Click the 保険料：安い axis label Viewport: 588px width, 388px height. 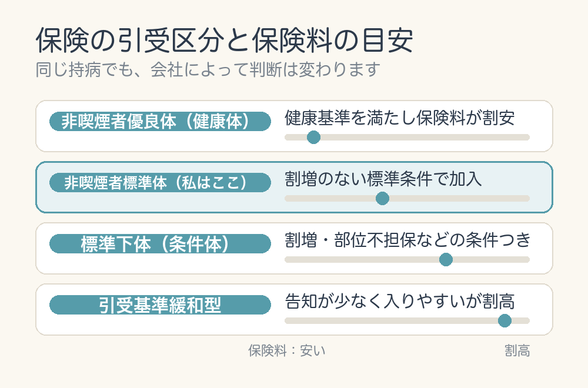(286, 351)
